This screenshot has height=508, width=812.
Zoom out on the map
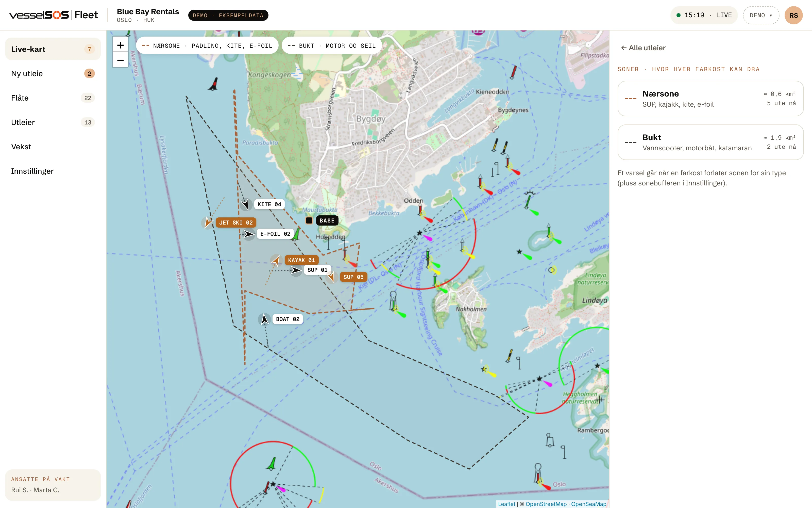pyautogui.click(x=120, y=60)
